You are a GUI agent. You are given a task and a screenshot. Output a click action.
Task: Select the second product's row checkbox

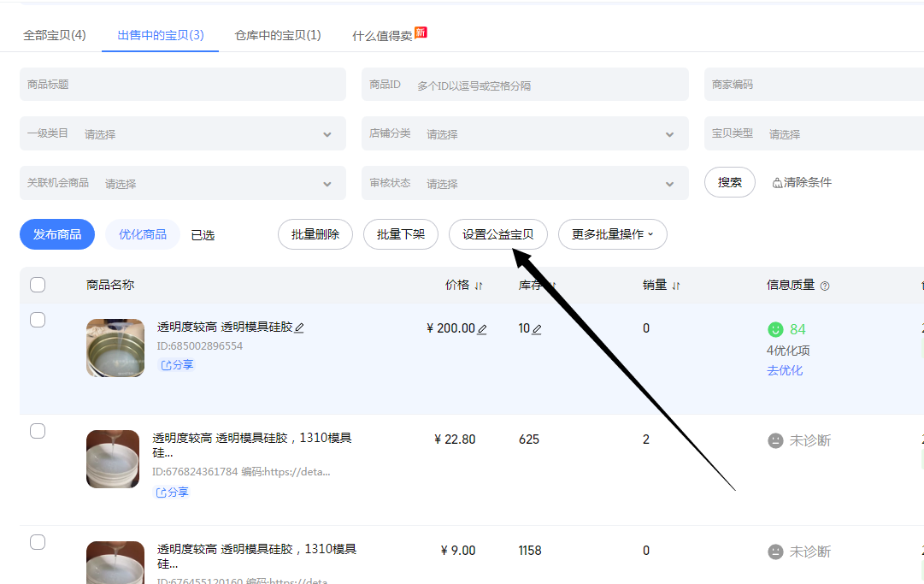click(x=38, y=431)
